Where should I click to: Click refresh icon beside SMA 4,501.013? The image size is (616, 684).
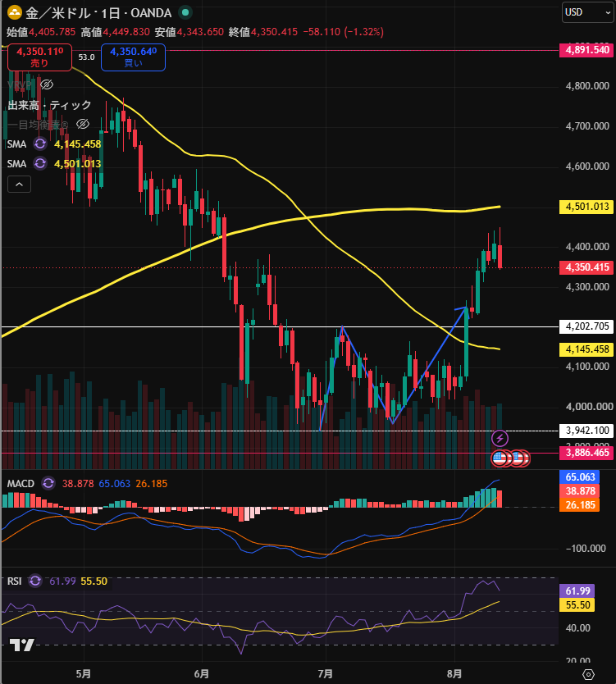click(40, 163)
